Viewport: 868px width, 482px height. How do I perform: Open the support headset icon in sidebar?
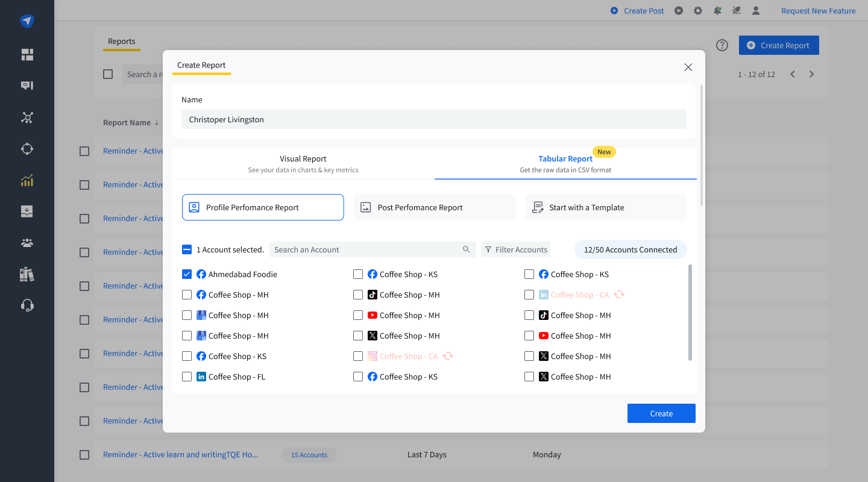pyautogui.click(x=27, y=305)
